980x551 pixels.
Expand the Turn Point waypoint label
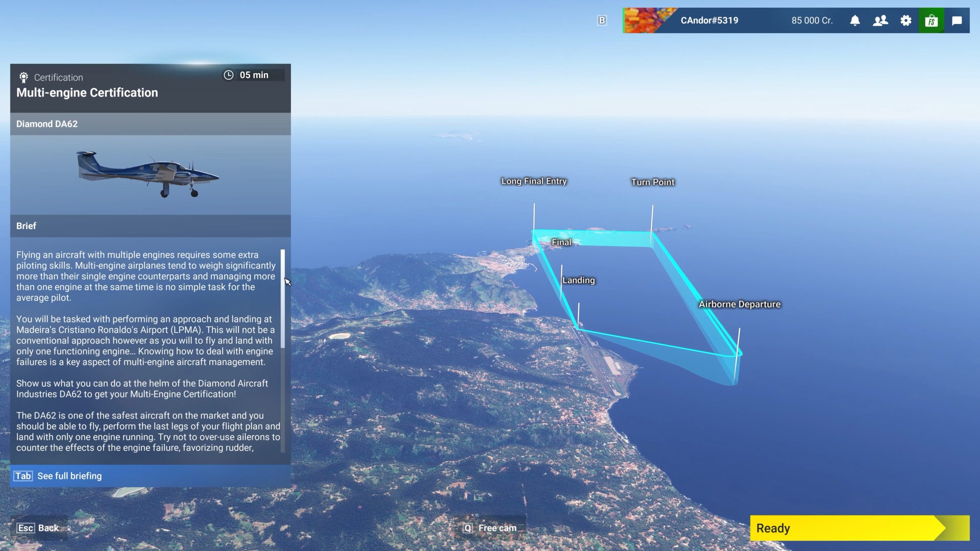[652, 182]
